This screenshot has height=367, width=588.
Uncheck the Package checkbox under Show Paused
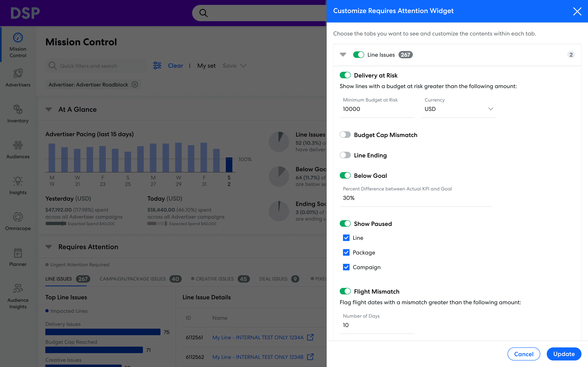pos(346,252)
